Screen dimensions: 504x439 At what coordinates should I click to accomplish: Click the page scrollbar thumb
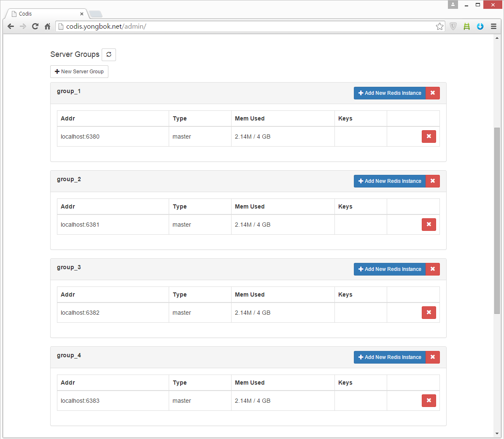(497, 221)
